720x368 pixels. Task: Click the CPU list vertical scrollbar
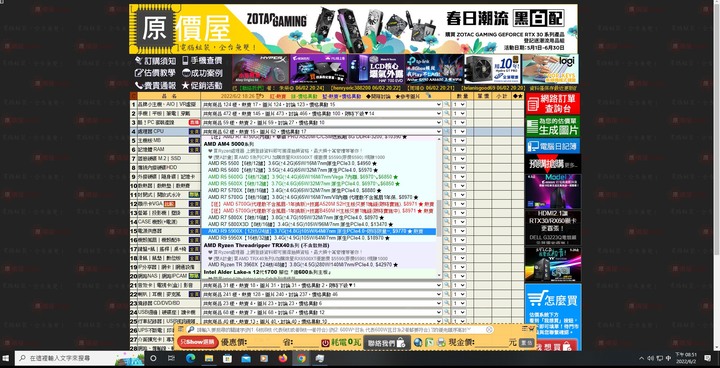(439, 207)
